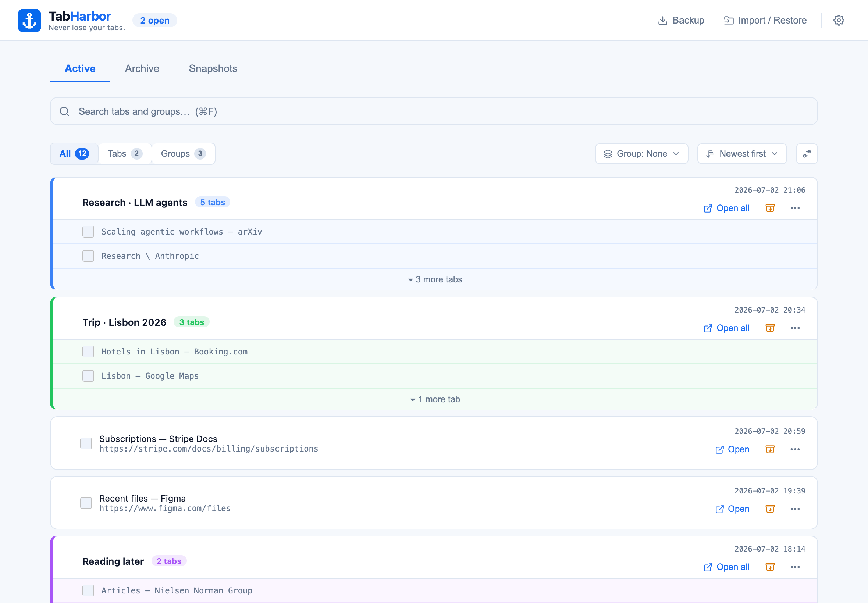Screen dimensions: 868x603
Task: Open more options for Stripe Docs tab
Action: click(x=795, y=449)
